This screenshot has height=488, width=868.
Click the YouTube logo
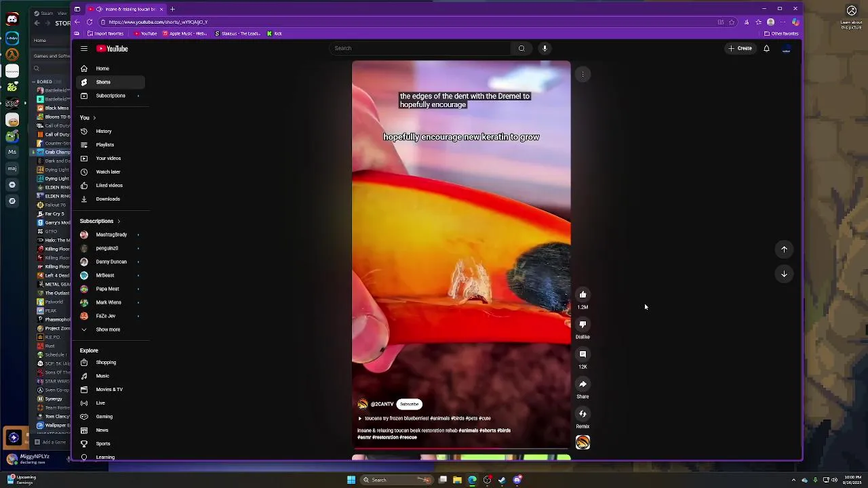112,49
